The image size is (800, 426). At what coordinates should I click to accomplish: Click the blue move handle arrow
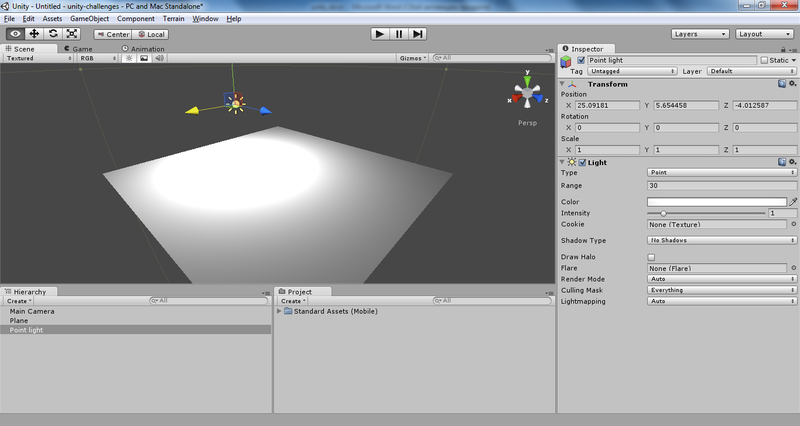click(265, 110)
